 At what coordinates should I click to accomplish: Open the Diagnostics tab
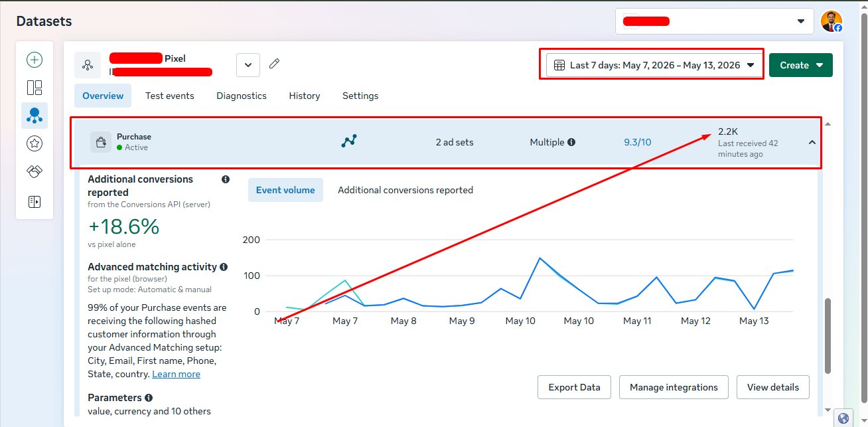(x=242, y=96)
